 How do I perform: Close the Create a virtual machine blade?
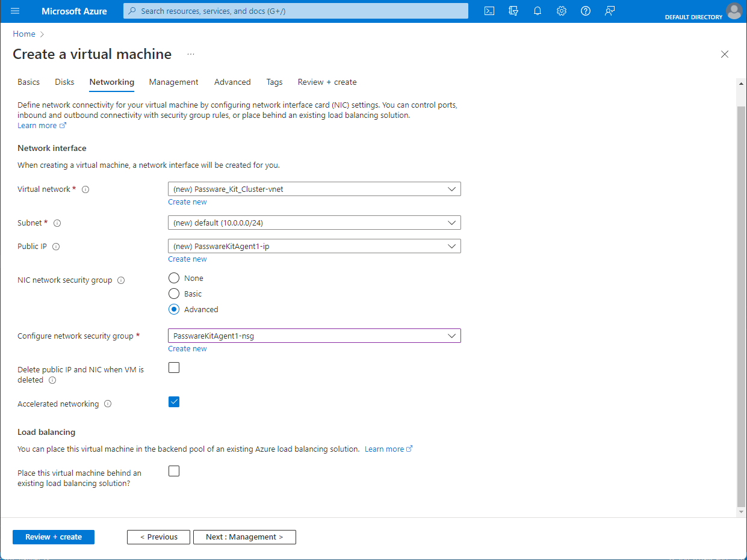tap(725, 54)
